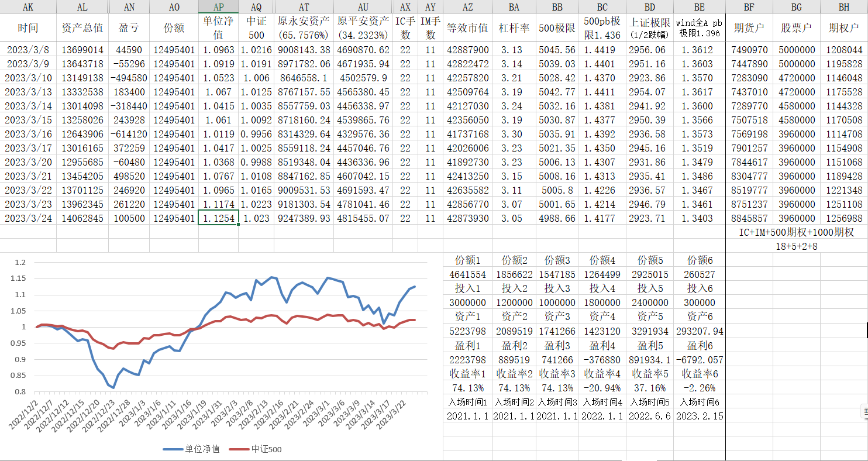Click the 期权户 header cell
The width and height of the screenshot is (868, 461).
(843, 28)
